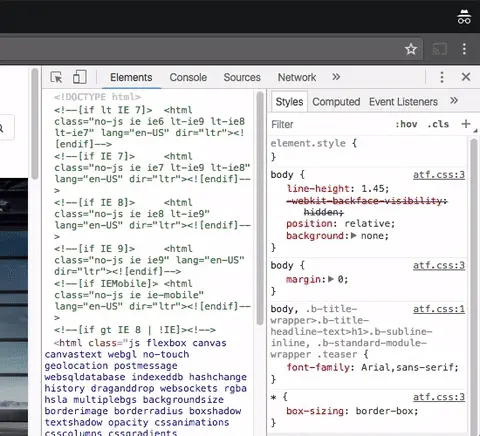The width and height of the screenshot is (480, 436).
Task: Expand the margin shorthand triangle
Action: [x=331, y=279]
